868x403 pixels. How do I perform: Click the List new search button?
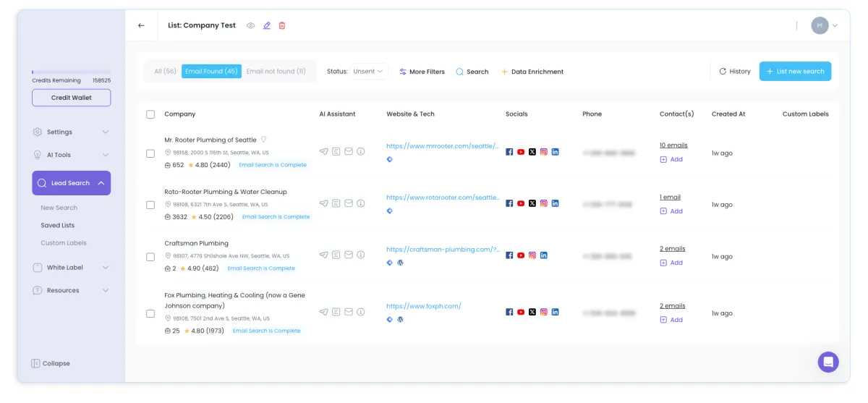pyautogui.click(x=795, y=72)
